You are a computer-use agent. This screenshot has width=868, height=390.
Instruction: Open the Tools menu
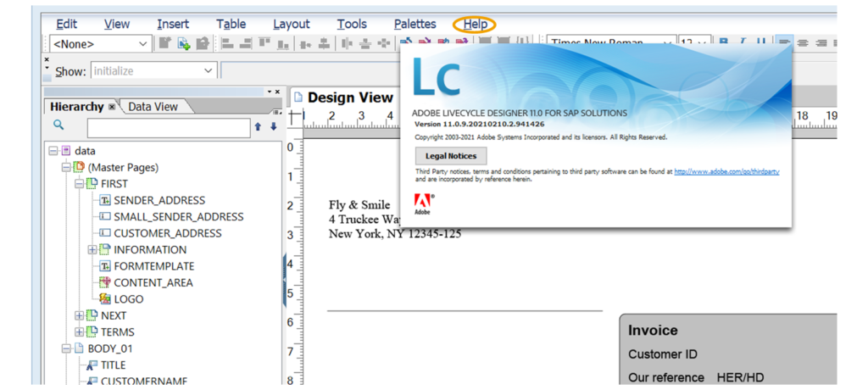tap(352, 25)
